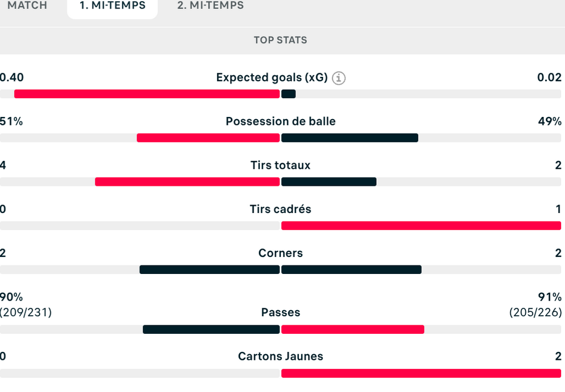Select the Corners stat label
The width and height of the screenshot is (565, 392).
[x=280, y=253]
